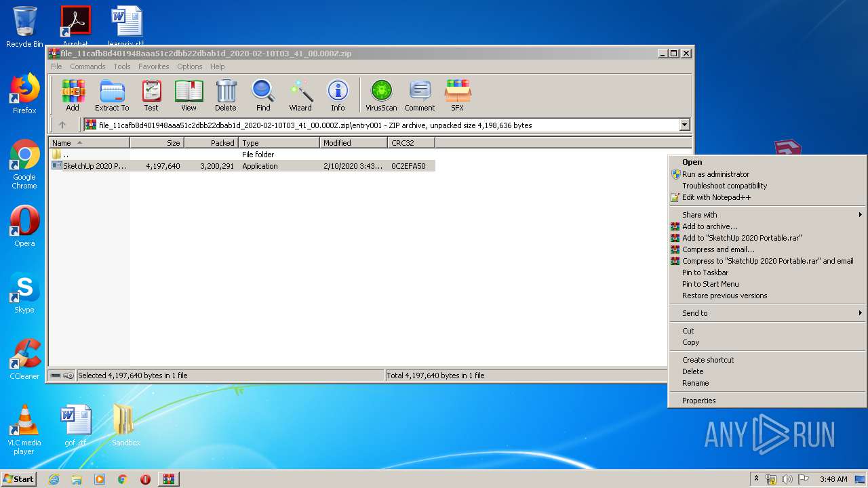Choose Copy in context menu

click(x=767, y=342)
